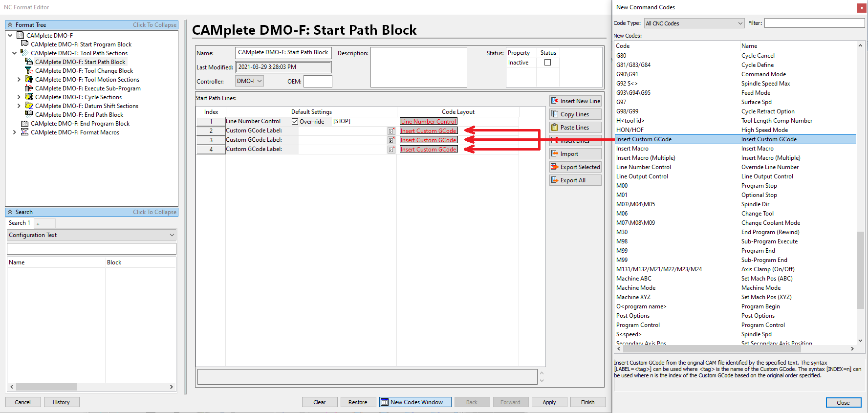
Task: Select Insert Macro in New Codes list
Action: click(736, 149)
